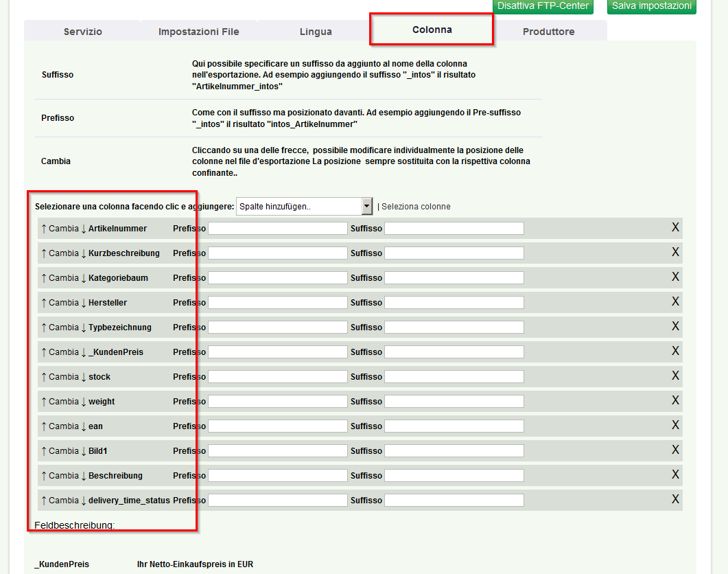The image size is (728, 574).
Task: Select the Colonna tab
Action: pyautogui.click(x=432, y=30)
